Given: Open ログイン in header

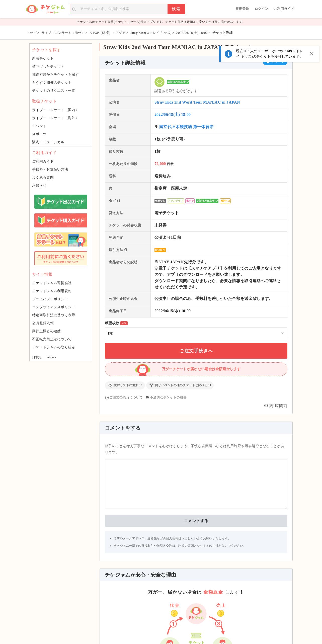Looking at the screenshot, I should pyautogui.click(x=261, y=9).
